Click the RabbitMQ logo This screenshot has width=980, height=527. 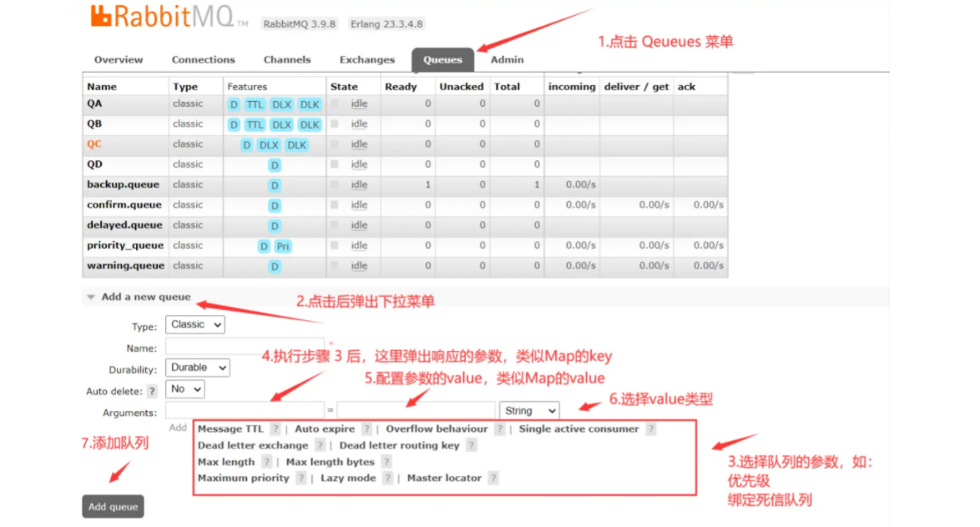[169, 17]
